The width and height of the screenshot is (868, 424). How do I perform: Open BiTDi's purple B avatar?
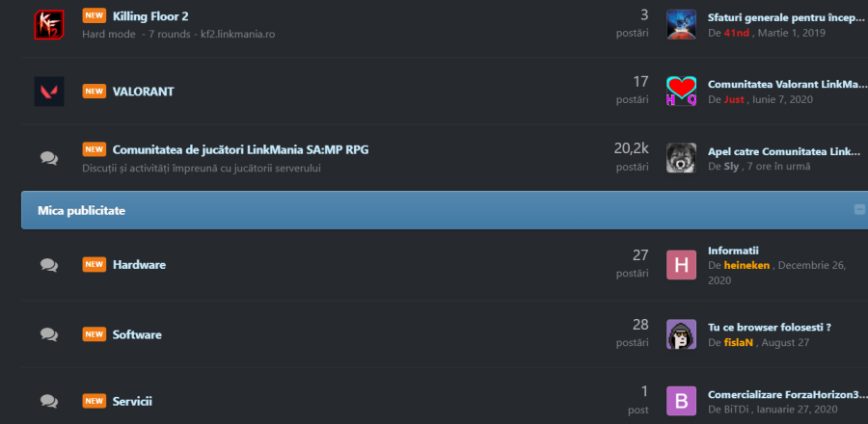[x=681, y=401]
